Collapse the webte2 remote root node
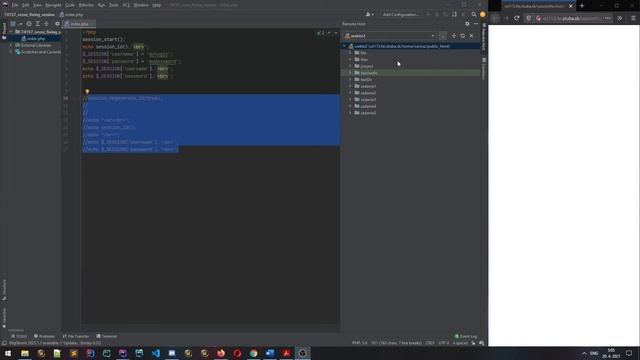The height and width of the screenshot is (360, 640). tap(344, 46)
